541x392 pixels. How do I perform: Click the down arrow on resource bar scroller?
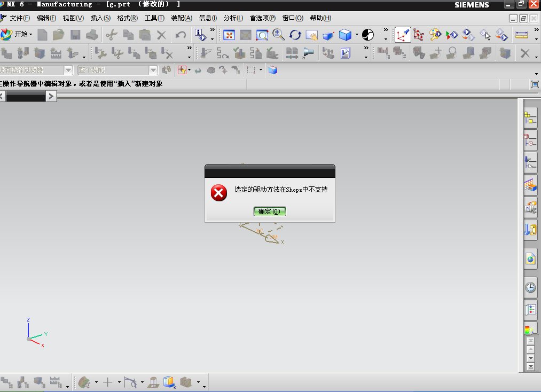coord(531,358)
